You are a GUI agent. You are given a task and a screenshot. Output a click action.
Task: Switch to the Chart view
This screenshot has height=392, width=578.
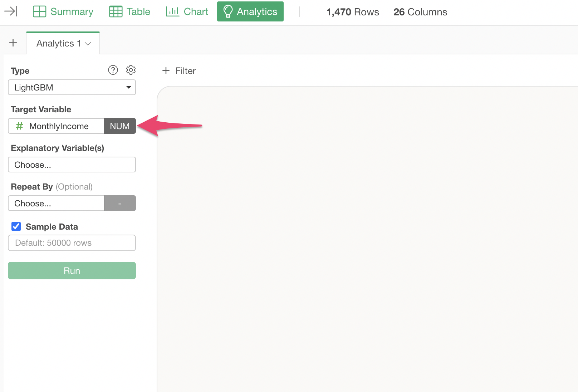pyautogui.click(x=196, y=11)
